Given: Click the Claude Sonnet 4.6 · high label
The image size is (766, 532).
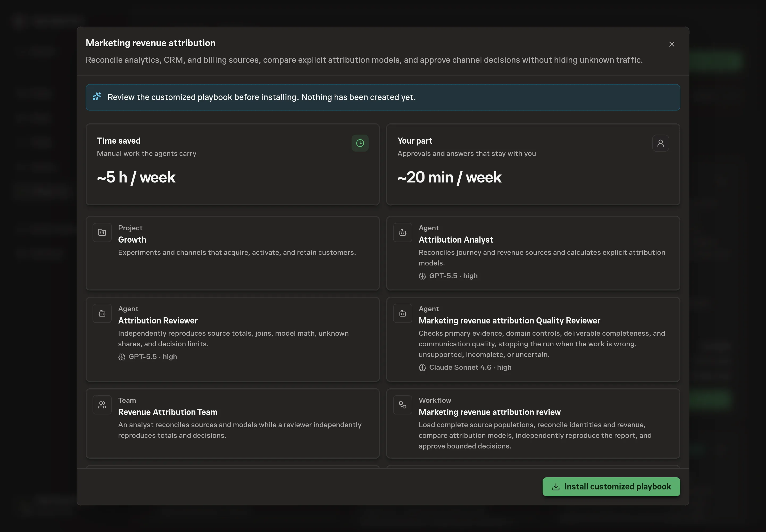Looking at the screenshot, I should [x=470, y=367].
